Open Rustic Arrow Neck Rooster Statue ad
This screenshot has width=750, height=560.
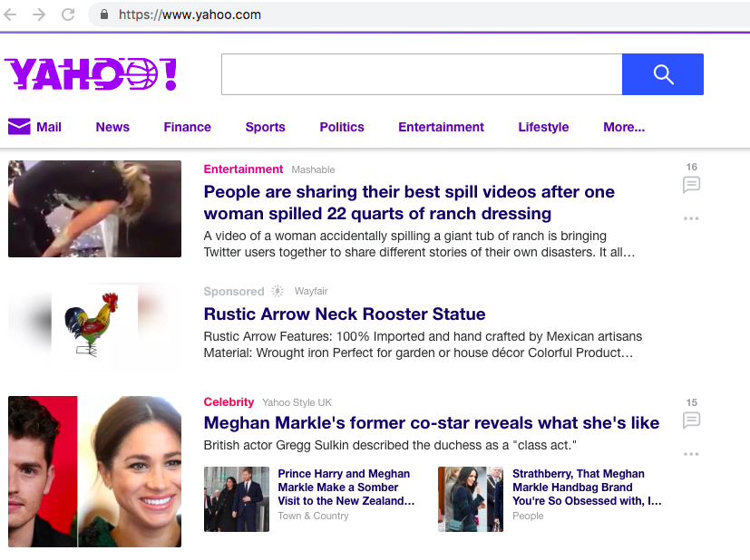pyautogui.click(x=345, y=314)
